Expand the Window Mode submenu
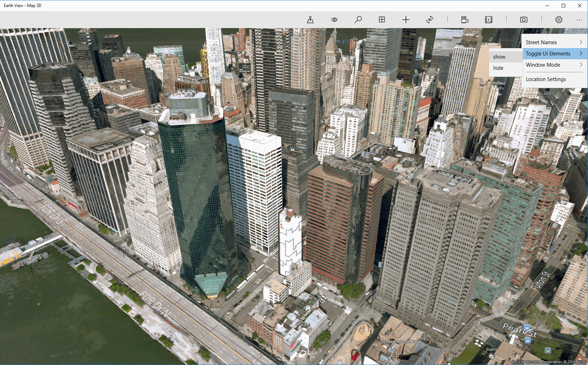The height and width of the screenshot is (365, 588). 542,65
